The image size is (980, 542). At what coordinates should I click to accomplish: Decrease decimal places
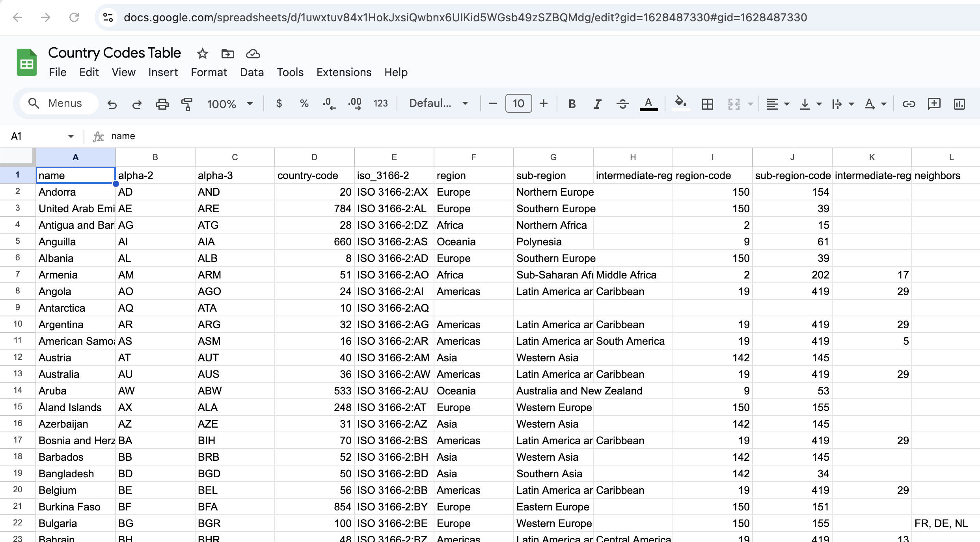pyautogui.click(x=328, y=103)
